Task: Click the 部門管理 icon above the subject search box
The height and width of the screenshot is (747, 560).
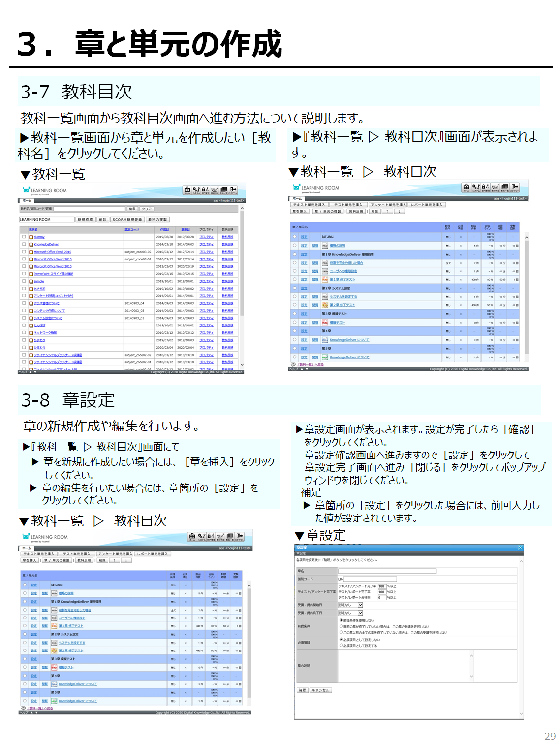Action: tap(205, 190)
